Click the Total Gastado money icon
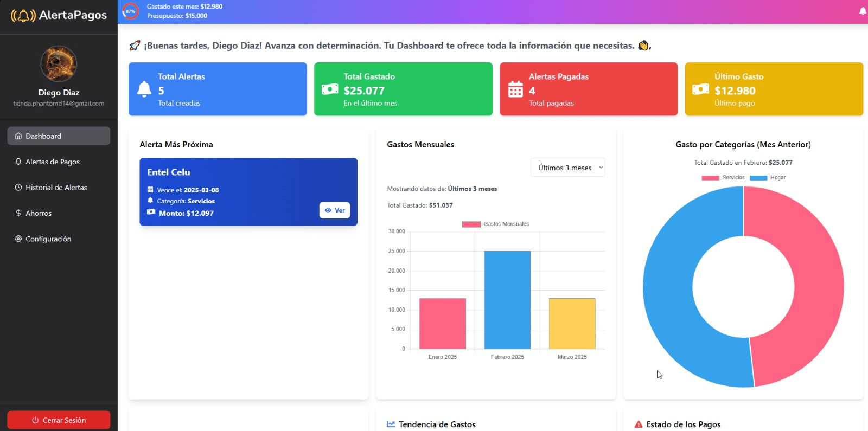Screen dimensions: 868x431 click(x=330, y=89)
